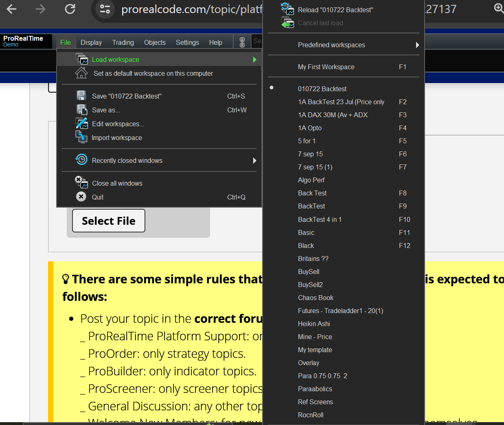Click the Edit workspaces pencil icon

(81, 123)
